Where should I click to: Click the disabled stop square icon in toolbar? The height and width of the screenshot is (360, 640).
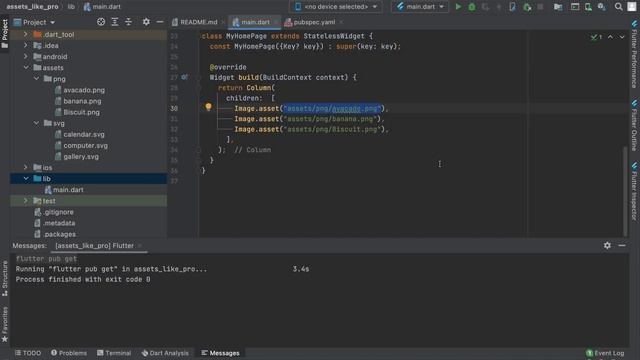pyautogui.click(x=540, y=7)
